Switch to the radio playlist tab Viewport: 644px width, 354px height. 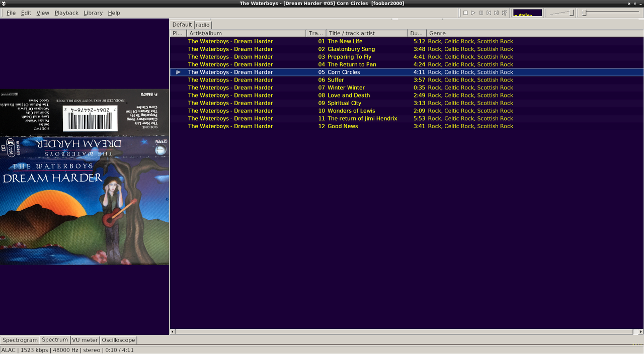pos(203,25)
